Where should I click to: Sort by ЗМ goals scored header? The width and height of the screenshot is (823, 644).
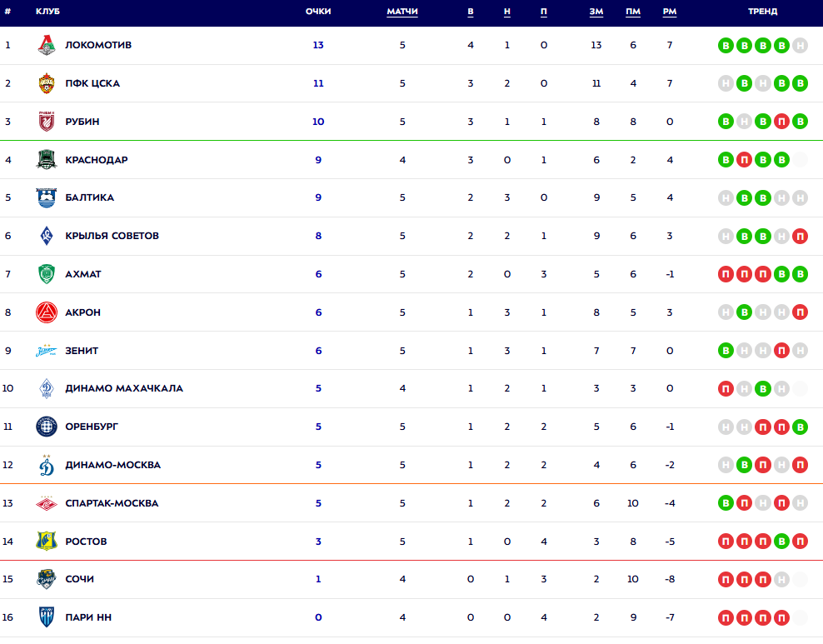coord(596,12)
